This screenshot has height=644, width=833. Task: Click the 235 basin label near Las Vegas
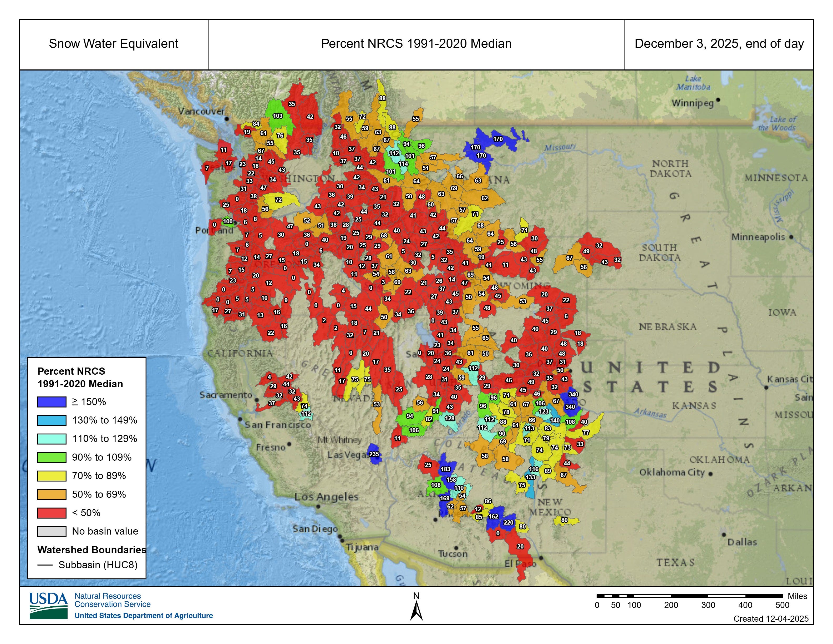point(374,454)
